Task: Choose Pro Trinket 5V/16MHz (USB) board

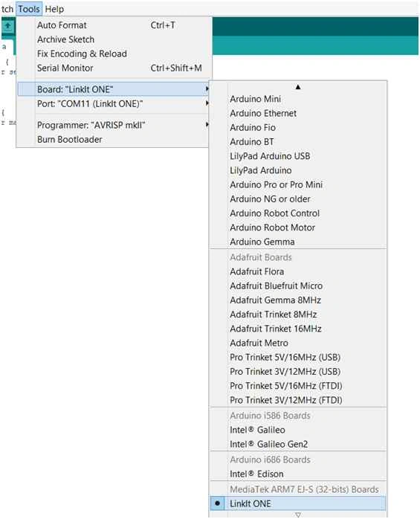Action: 298,357
